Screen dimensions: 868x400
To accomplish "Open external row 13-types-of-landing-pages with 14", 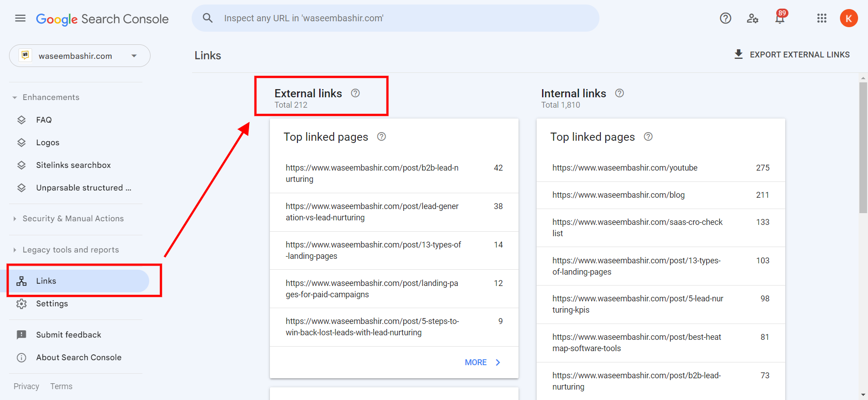I will 394,251.
